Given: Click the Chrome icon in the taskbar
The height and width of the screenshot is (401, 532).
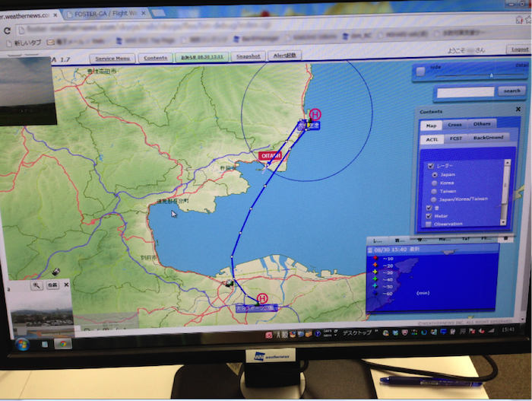Looking at the screenshot, I should (63, 344).
